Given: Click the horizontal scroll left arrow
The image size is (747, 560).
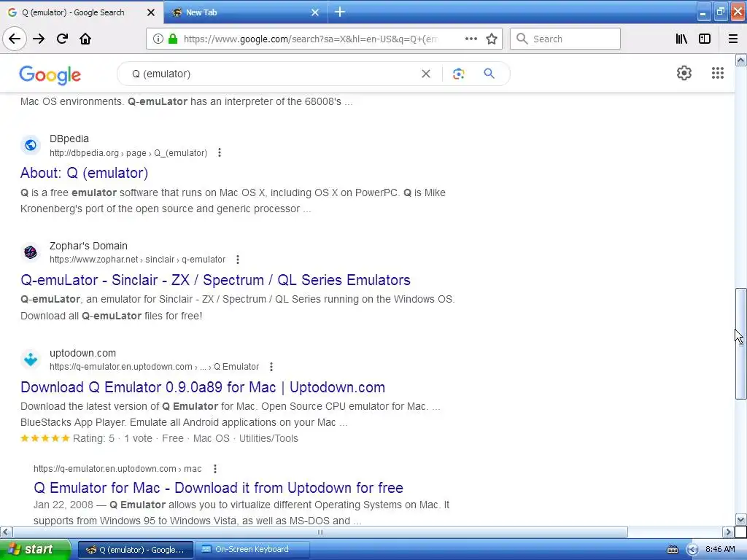Looking at the screenshot, I should point(6,532).
